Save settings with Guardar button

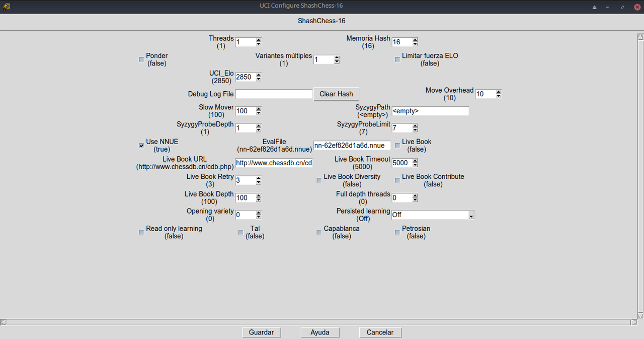[261, 332]
